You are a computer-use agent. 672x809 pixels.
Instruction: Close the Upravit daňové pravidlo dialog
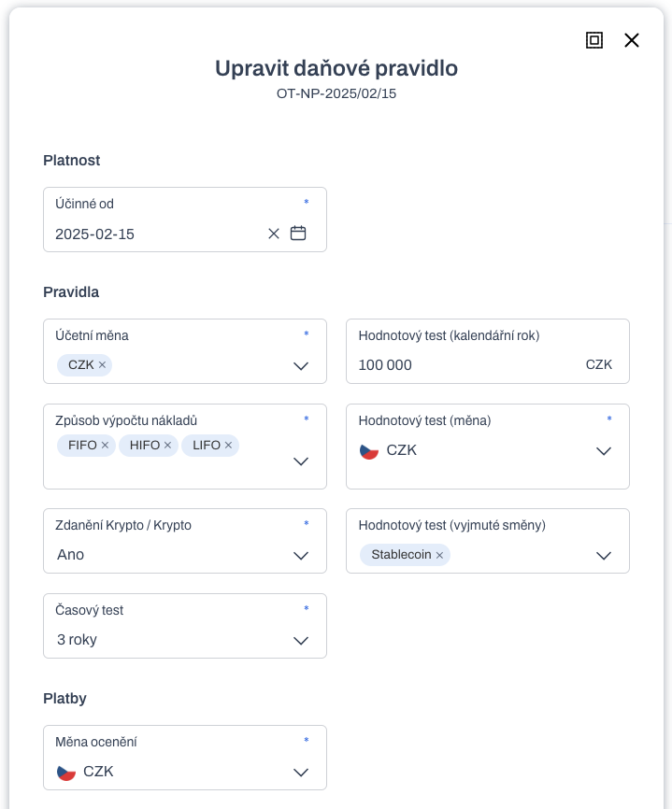(x=632, y=40)
